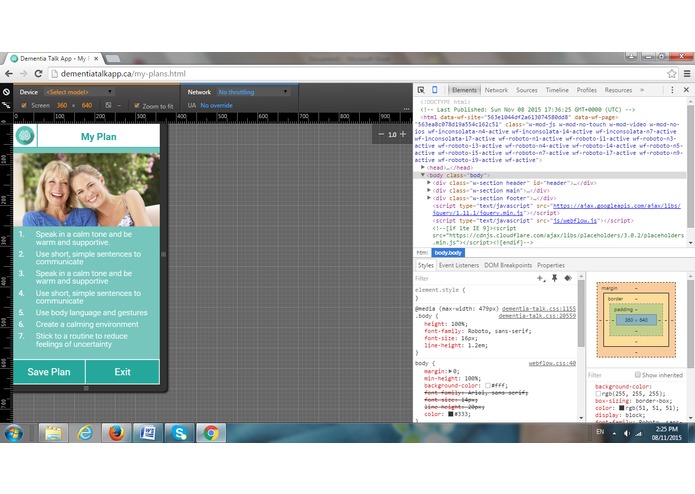
Task: Open Device select model dropdown
Action: coord(79,92)
